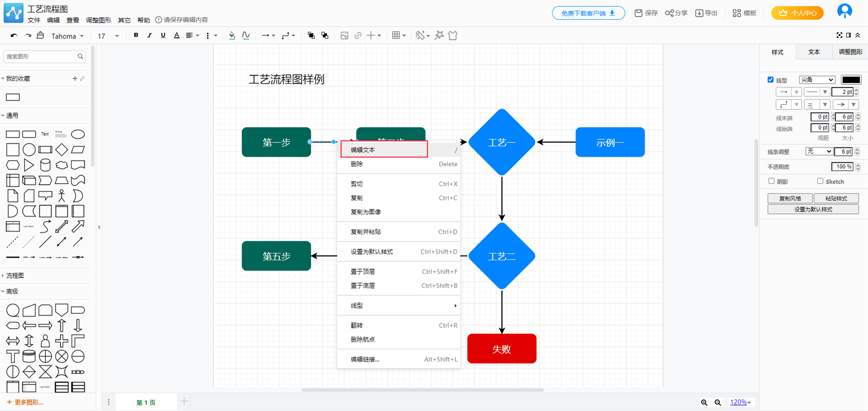Click the 搜索图形 search field

(x=41, y=57)
